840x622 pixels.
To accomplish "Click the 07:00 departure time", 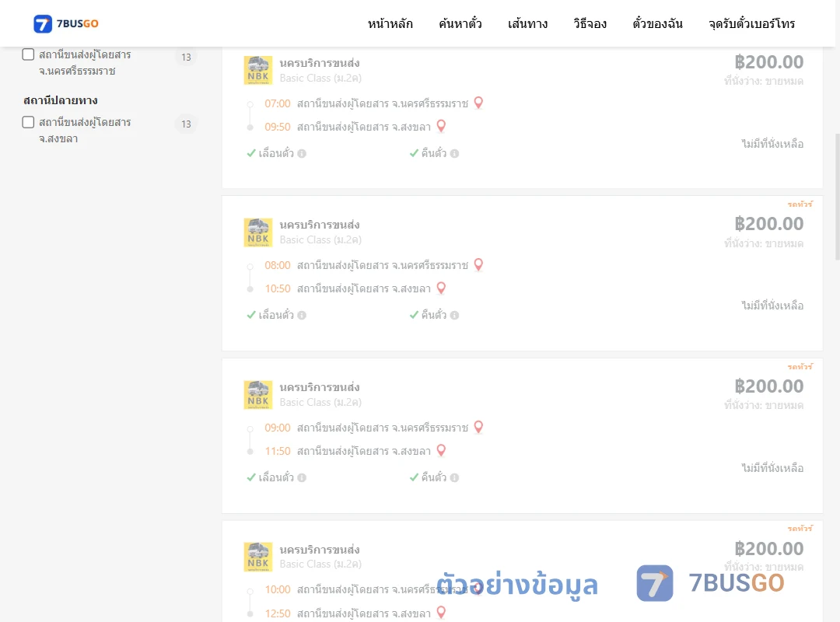I will tap(278, 103).
